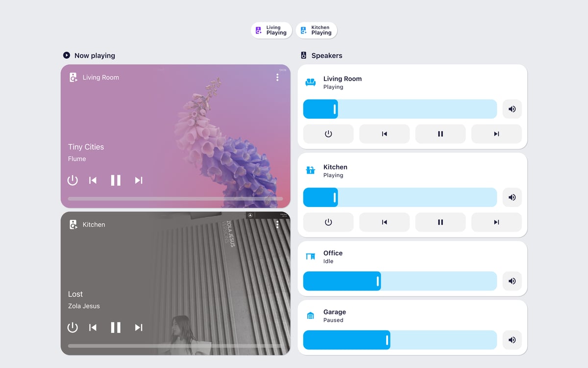Seek in the Tiny Cities progress bar
588x368 pixels.
coord(175,199)
